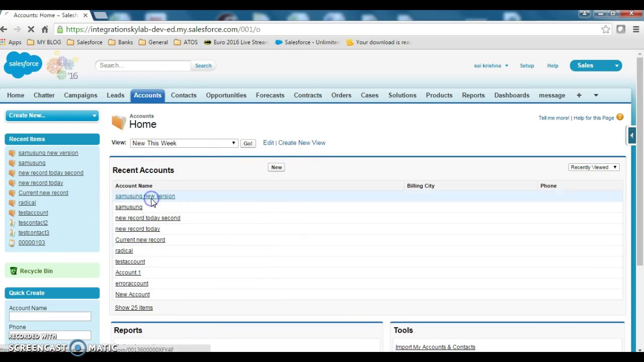Close the Accounts browser tab
This screenshot has width=644, height=362.
85,15
